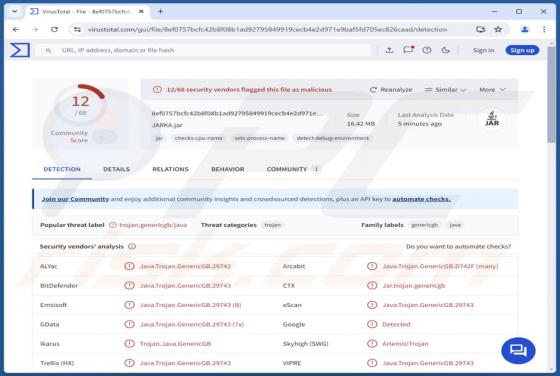Click the 16.42 MB size value
560x376 pixels.
click(361, 124)
